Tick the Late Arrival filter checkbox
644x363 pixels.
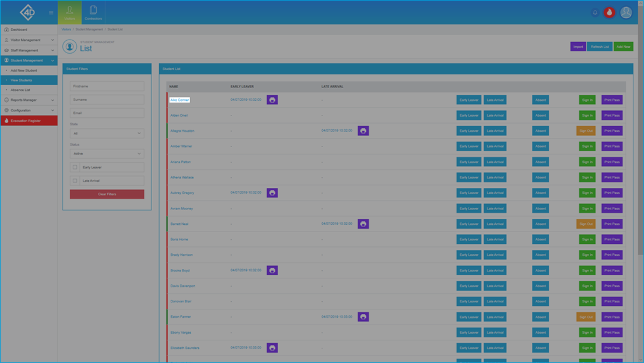point(75,180)
